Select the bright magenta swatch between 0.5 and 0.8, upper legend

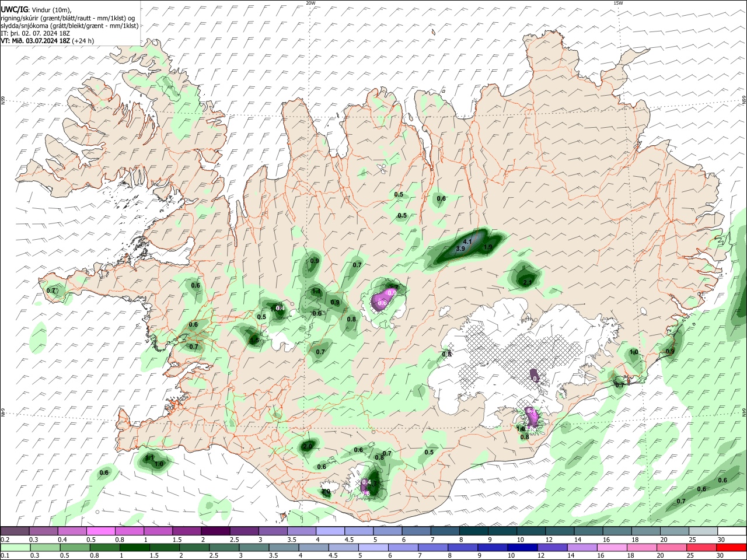(x=101, y=531)
